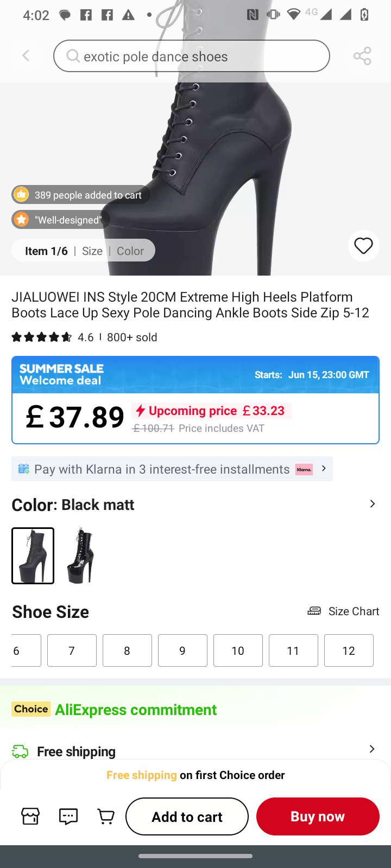Add item to wishlist with heart icon
This screenshot has height=868, width=391.
(x=363, y=246)
